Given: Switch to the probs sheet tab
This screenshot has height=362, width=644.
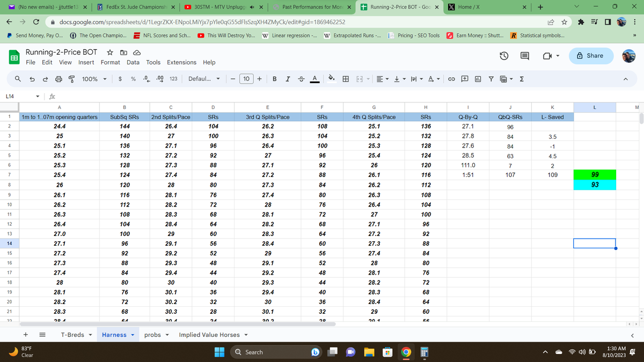Looking at the screenshot, I should click(x=152, y=335).
